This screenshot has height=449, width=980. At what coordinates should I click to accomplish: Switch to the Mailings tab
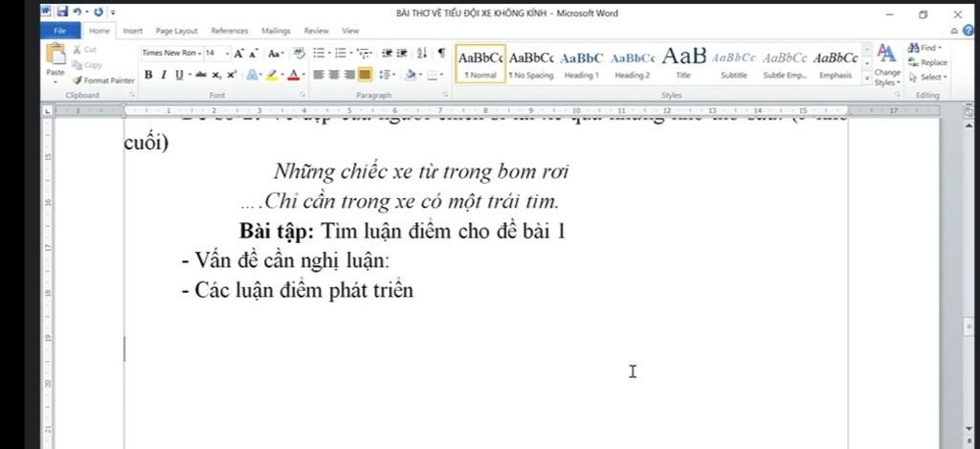click(x=276, y=31)
